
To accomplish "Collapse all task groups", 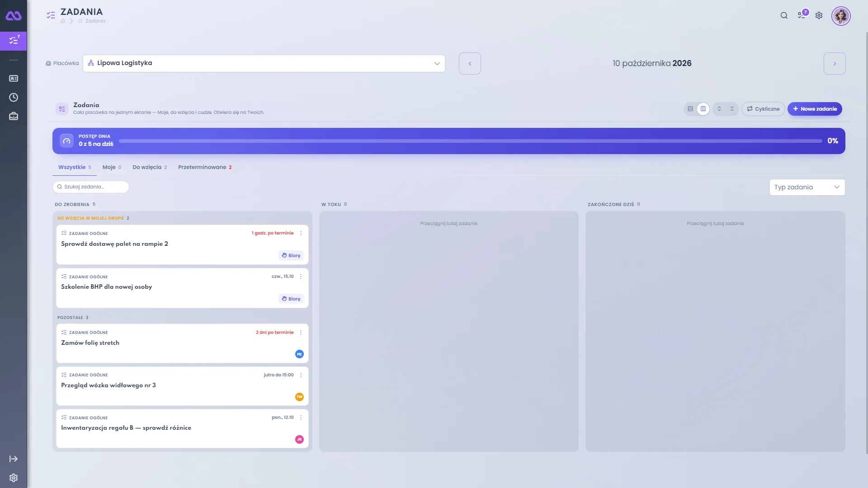I will point(732,109).
